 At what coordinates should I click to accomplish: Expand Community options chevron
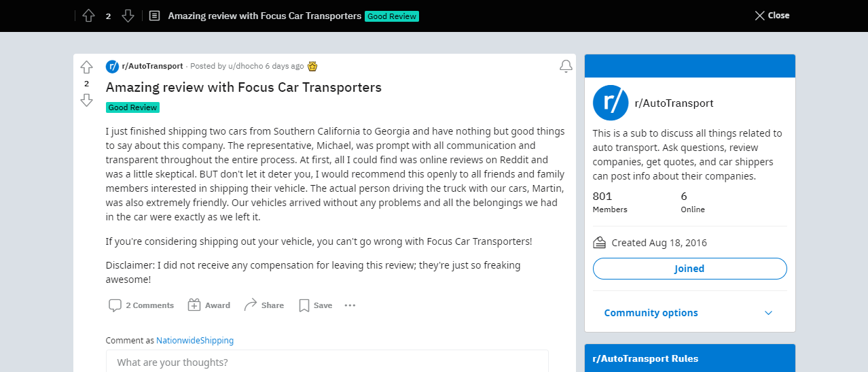[768, 313]
